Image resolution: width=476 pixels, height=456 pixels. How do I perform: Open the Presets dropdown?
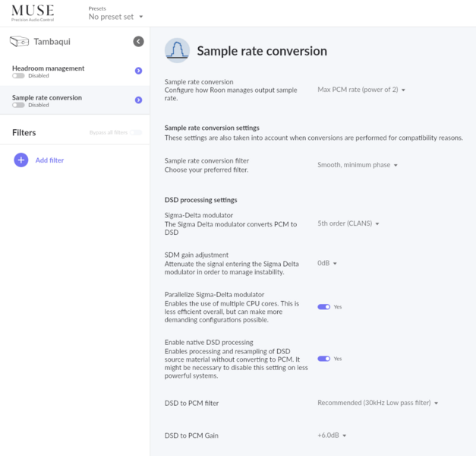click(115, 17)
